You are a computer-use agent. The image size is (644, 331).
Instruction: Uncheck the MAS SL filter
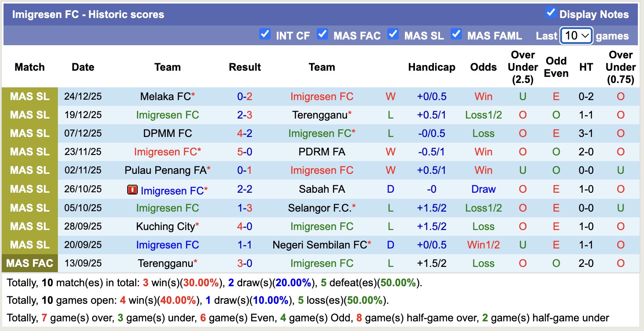click(393, 34)
